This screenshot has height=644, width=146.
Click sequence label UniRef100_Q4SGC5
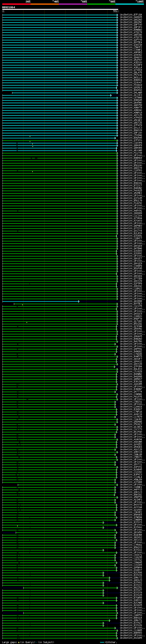tap(131, 314)
